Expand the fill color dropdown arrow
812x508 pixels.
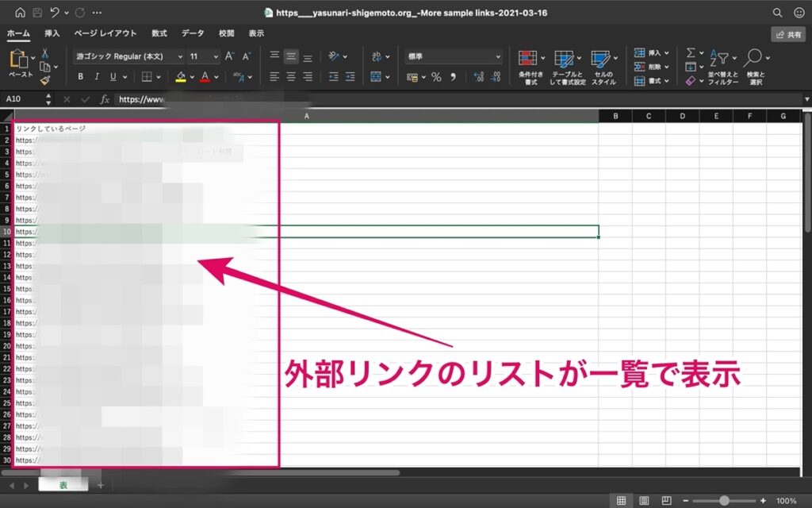point(192,77)
